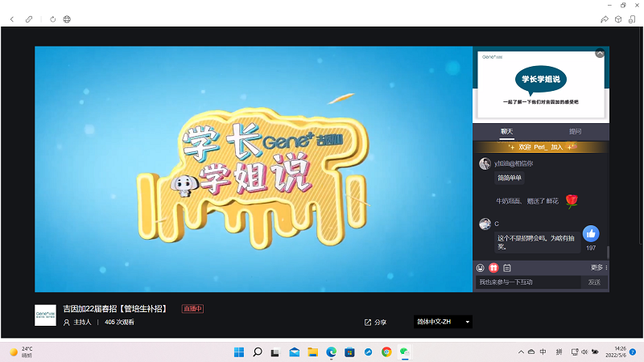This screenshot has height=362, width=644.
Task: Click the notes icon beside the gift
Action: coord(507,267)
